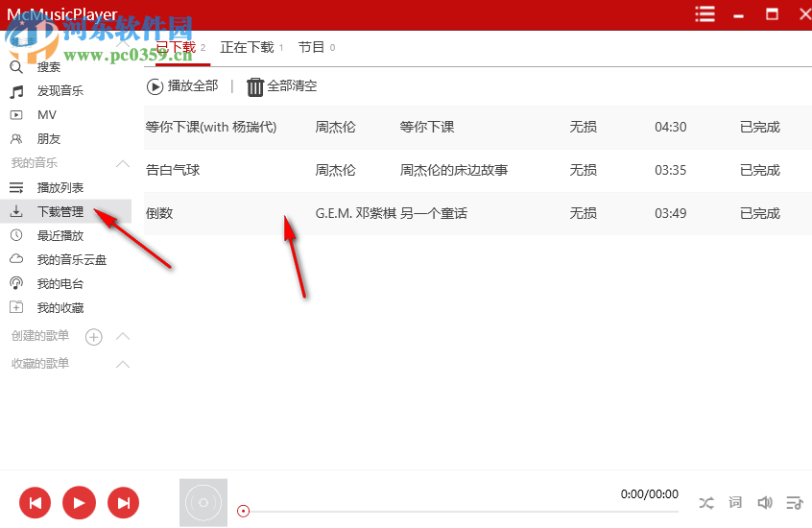Screen dimensions: 812x528
Task: Switch to the Programs (节目) tab
Action: (317, 48)
